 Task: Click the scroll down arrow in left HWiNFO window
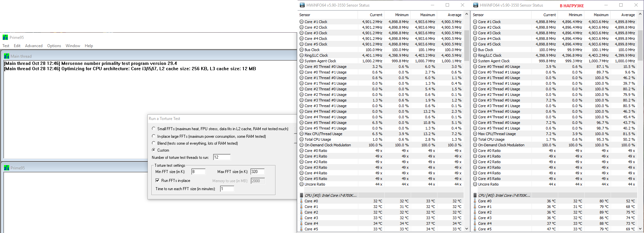[467, 228]
